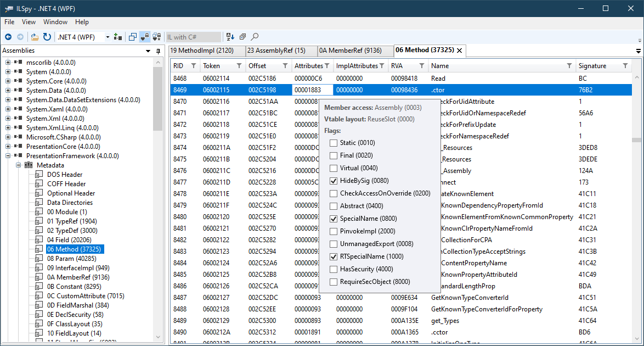Switch to the 0A MemberRef (9136) tab
The image size is (644, 346).
pyautogui.click(x=351, y=51)
